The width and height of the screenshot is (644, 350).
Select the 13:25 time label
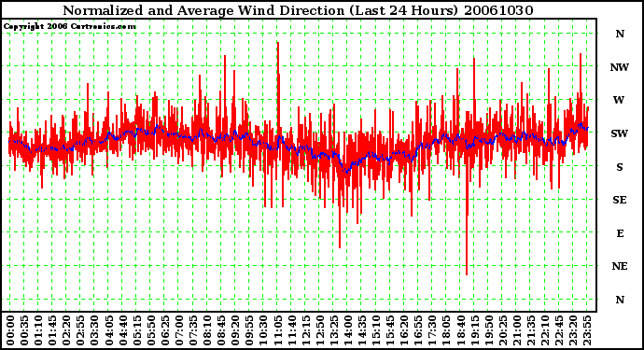point(334,330)
